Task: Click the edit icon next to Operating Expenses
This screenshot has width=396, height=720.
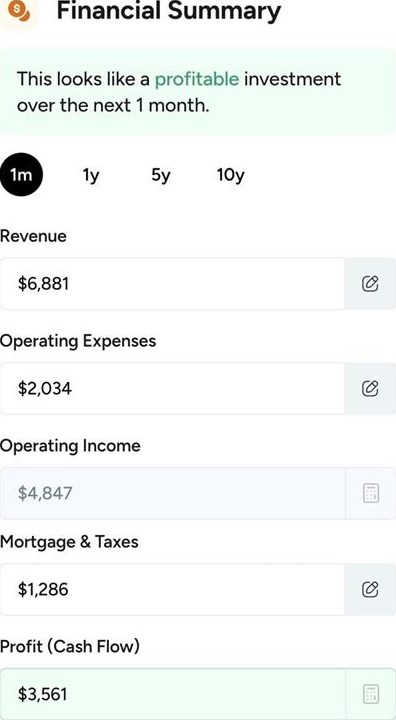Action: tap(370, 388)
